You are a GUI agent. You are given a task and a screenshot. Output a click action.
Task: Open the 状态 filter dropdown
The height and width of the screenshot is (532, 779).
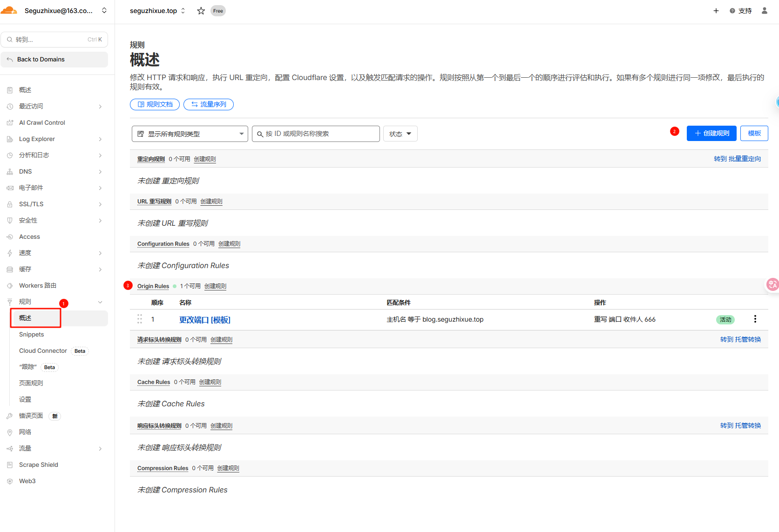click(x=400, y=134)
